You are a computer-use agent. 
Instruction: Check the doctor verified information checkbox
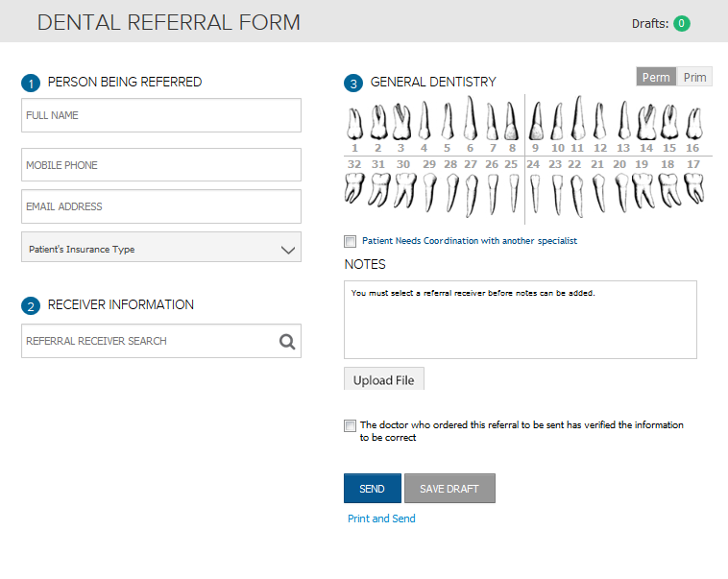pos(351,425)
